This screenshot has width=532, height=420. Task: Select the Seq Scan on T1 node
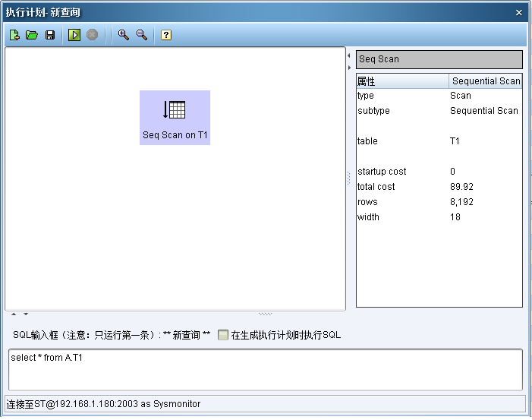[x=175, y=117]
